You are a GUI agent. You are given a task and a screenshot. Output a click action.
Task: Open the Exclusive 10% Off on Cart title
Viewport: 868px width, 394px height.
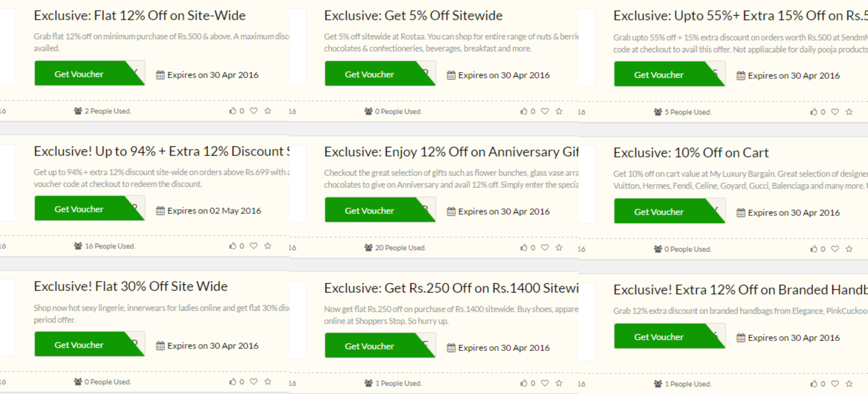point(691,153)
